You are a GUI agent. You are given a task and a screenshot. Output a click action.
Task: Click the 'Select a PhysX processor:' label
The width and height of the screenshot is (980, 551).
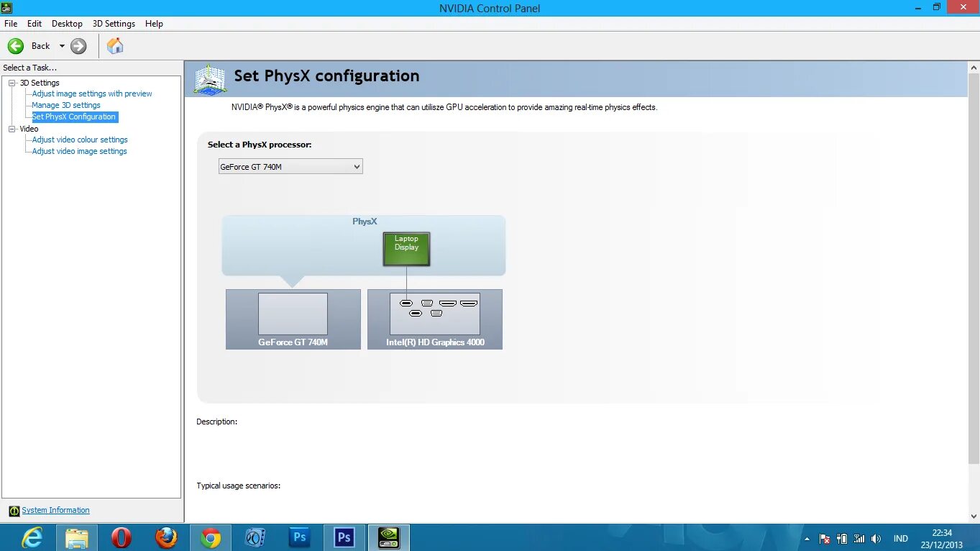[260, 145]
